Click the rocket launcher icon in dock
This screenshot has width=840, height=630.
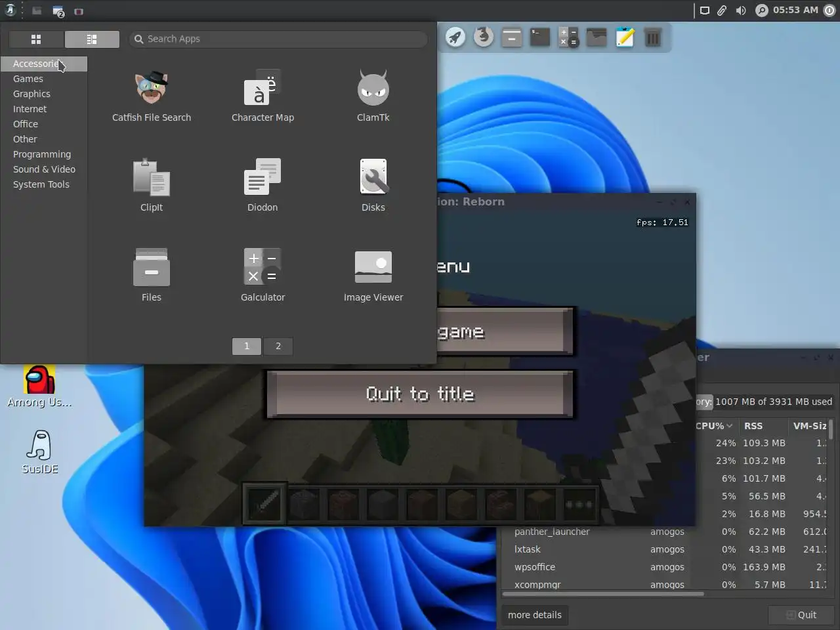[455, 37]
